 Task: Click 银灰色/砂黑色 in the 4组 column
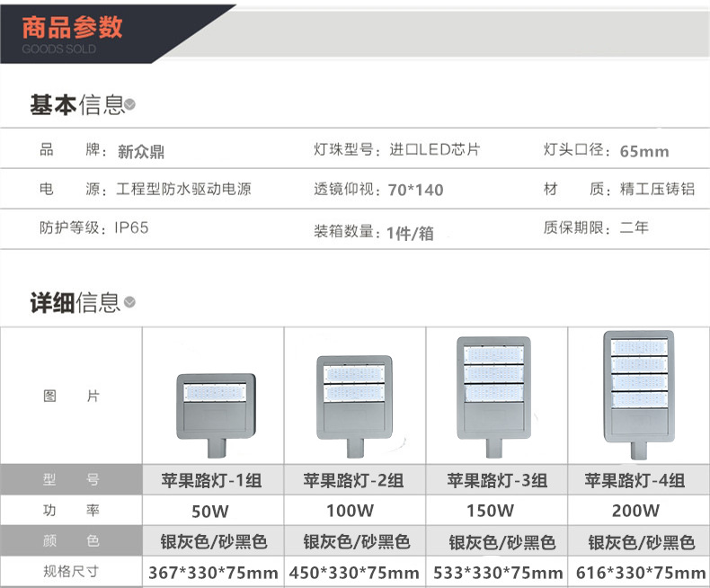point(641,542)
